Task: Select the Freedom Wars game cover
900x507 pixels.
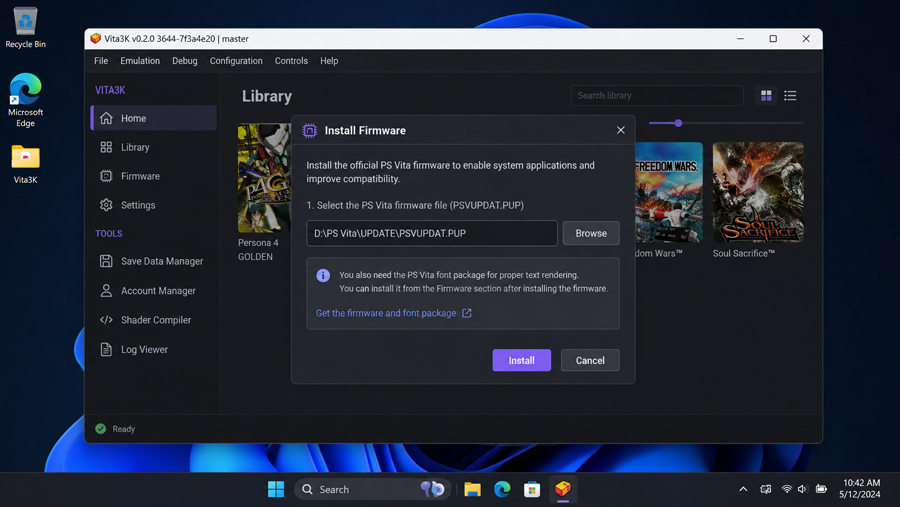Action: tap(669, 192)
